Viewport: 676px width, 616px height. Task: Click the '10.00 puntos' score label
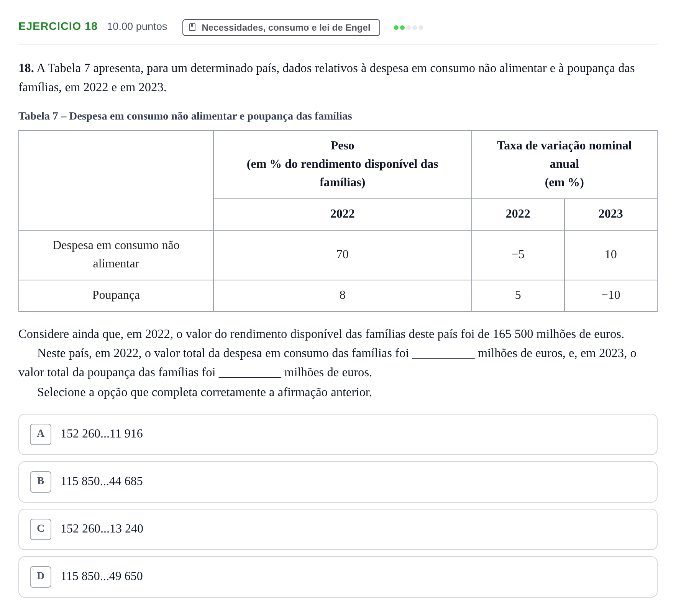137,26
